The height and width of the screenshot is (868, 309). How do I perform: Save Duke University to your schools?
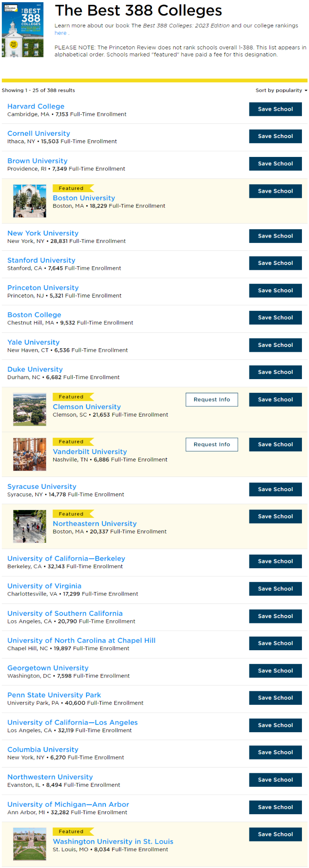tap(275, 372)
